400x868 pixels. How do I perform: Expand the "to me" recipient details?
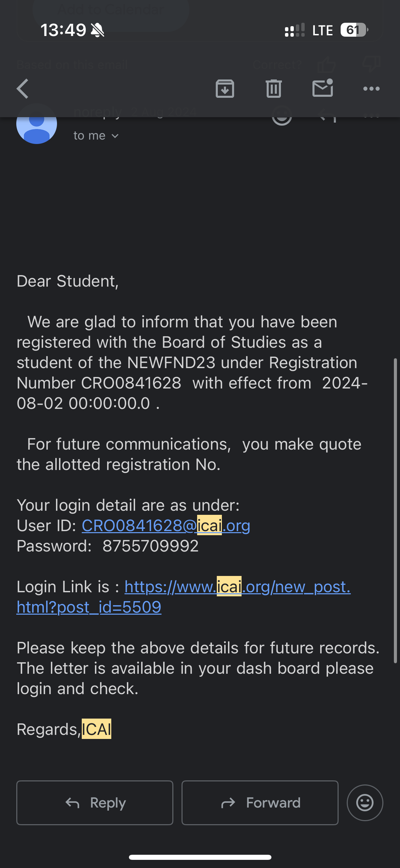(90, 136)
